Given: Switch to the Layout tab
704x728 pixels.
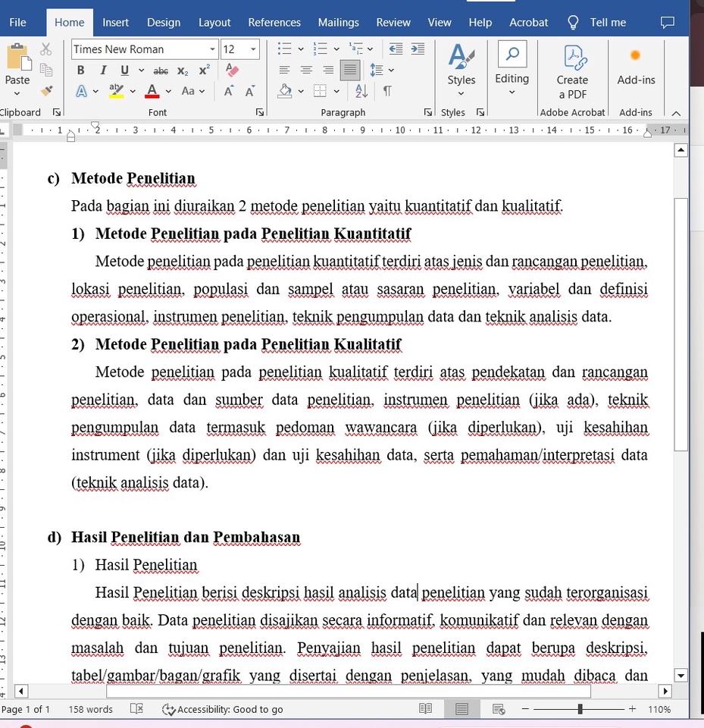Looking at the screenshot, I should point(214,22).
